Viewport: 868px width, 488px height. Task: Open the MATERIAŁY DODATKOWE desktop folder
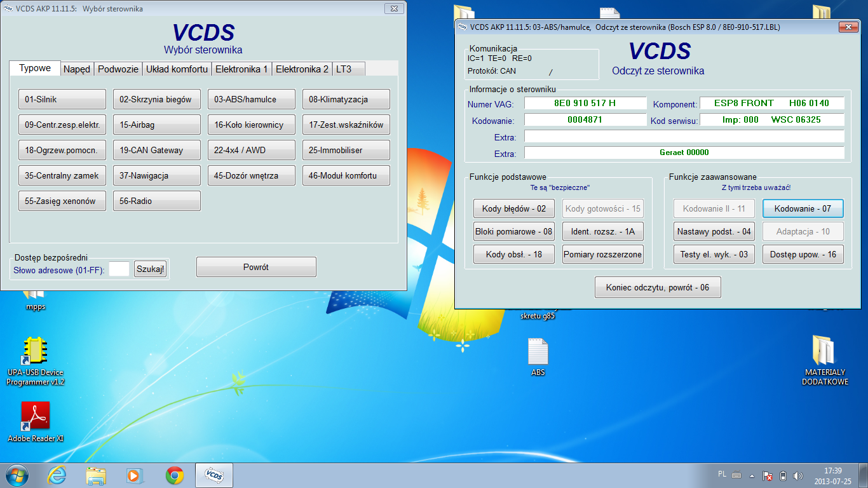(x=824, y=360)
